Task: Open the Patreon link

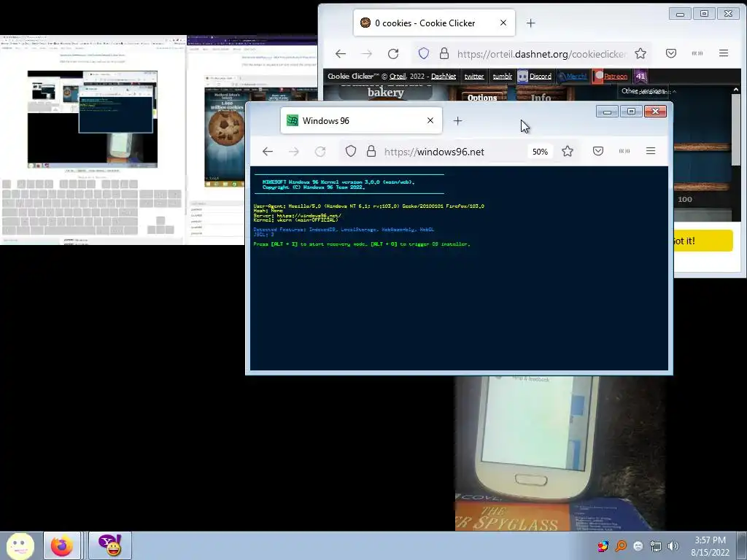Action: click(611, 76)
